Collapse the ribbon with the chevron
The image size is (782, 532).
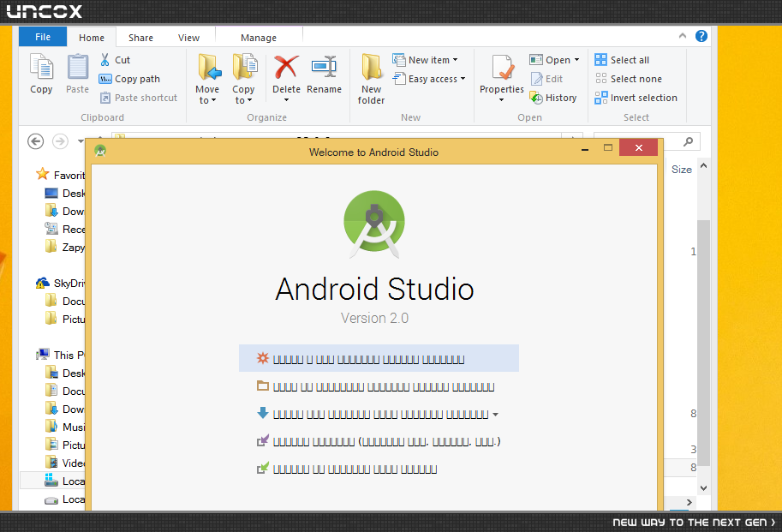click(683, 36)
